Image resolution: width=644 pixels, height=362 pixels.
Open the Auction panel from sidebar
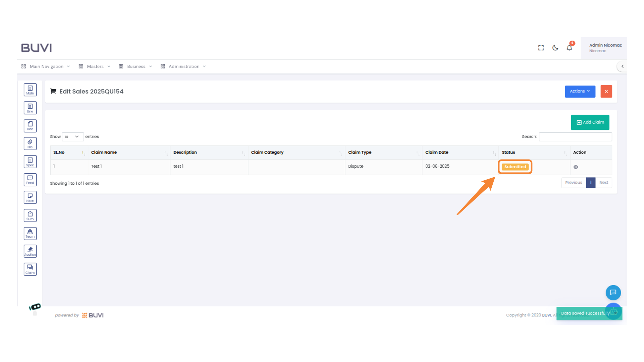click(30, 251)
